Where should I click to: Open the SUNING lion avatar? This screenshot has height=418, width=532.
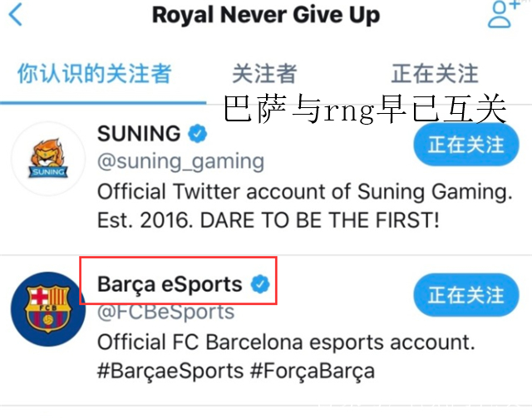point(48,159)
